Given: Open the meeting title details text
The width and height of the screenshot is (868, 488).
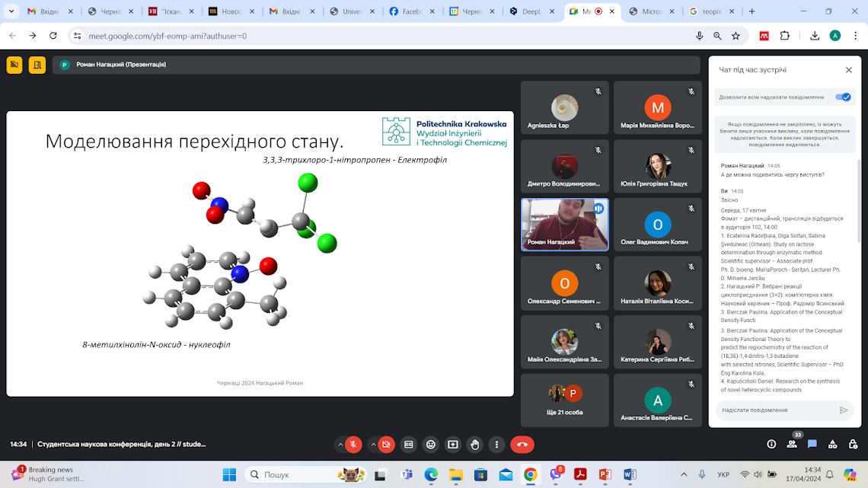Looking at the screenshot, I should (x=122, y=445).
